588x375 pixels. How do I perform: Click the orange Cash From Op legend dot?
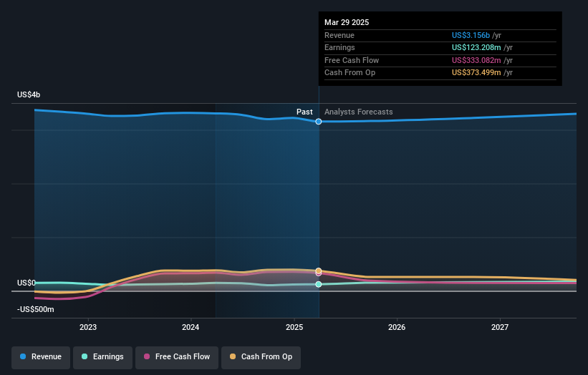pyautogui.click(x=233, y=356)
